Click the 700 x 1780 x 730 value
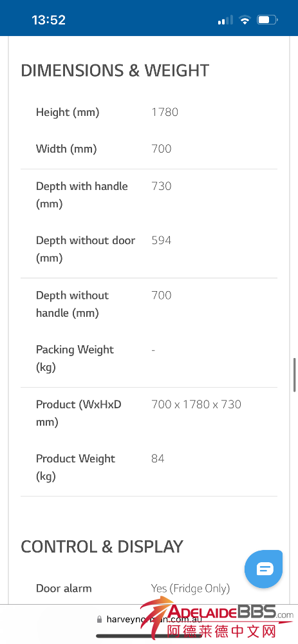This screenshot has width=298, height=644. 196,404
